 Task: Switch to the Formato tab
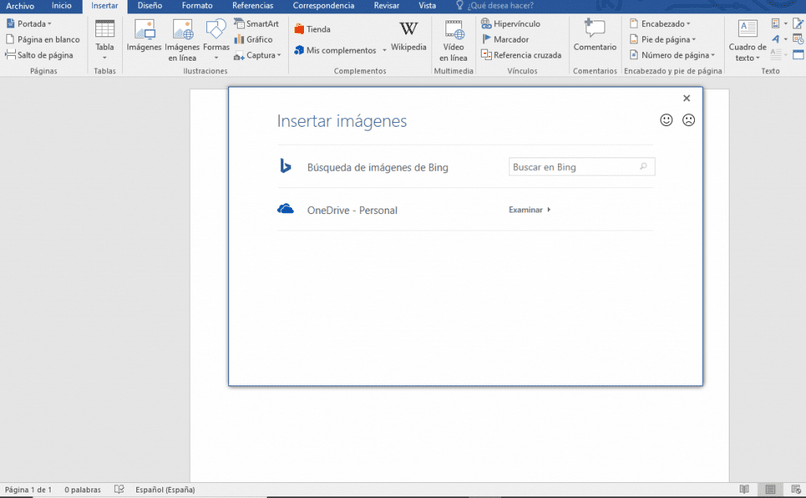pyautogui.click(x=197, y=6)
